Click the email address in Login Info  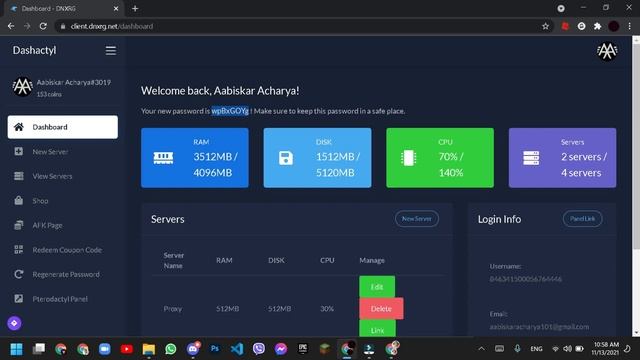coord(539,327)
